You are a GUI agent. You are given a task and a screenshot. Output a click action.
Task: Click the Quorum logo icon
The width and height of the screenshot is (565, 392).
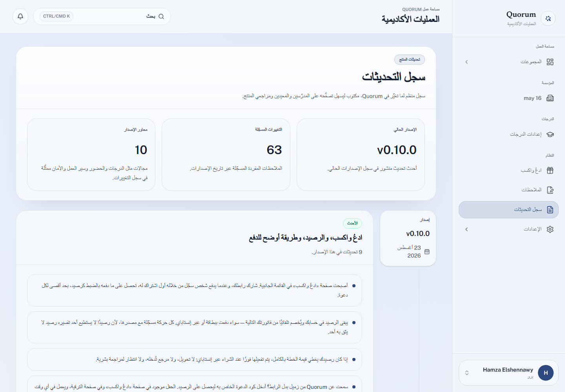pos(548,18)
